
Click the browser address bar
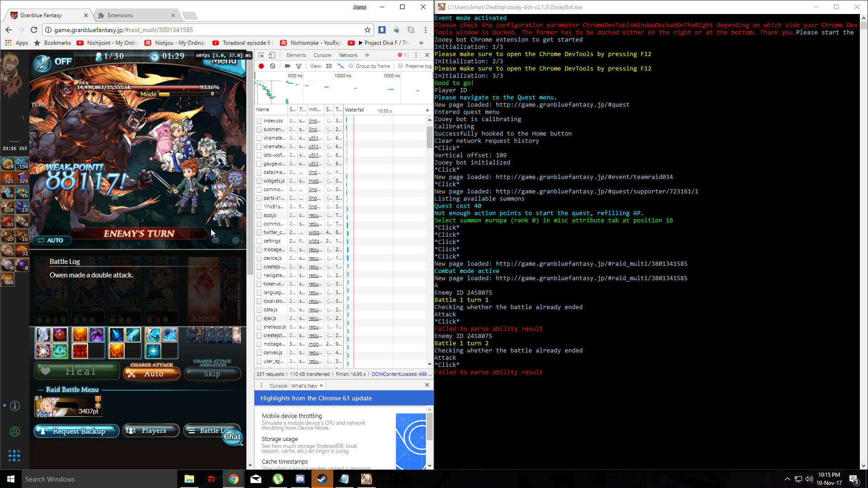[x=181, y=30]
